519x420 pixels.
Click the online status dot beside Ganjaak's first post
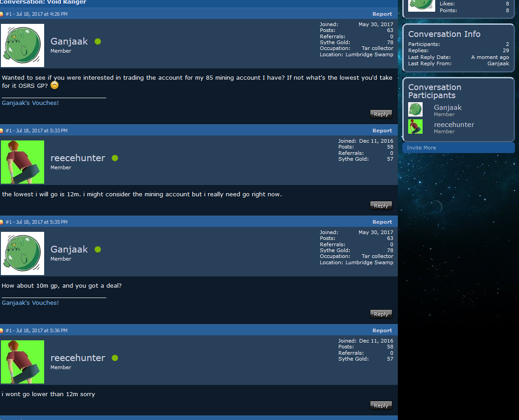point(98,41)
